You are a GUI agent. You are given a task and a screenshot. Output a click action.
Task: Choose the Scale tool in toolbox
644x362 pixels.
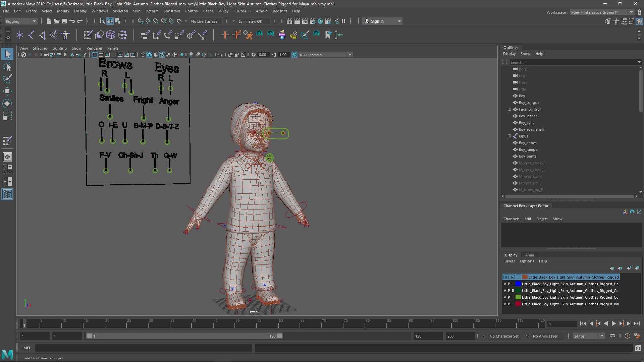pyautogui.click(x=7, y=116)
